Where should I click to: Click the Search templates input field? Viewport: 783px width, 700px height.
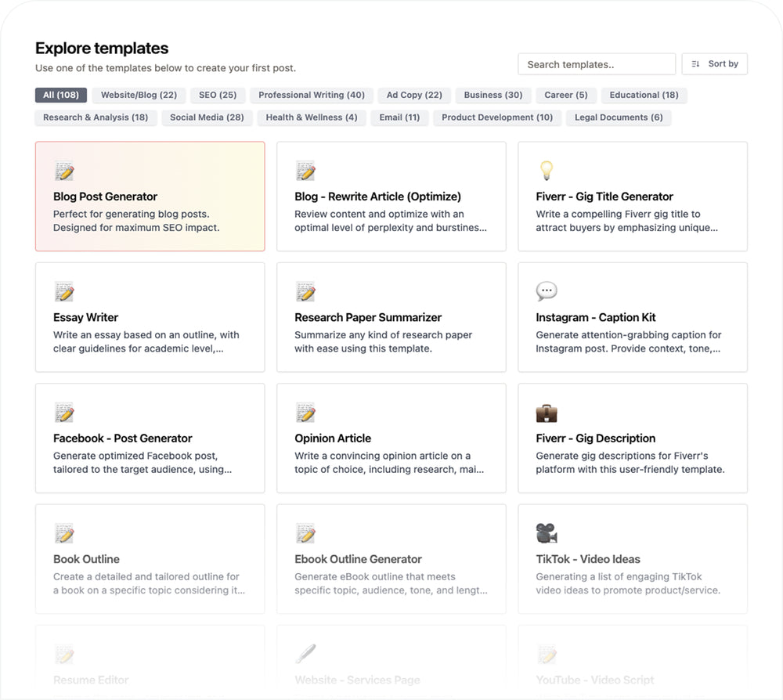click(596, 64)
